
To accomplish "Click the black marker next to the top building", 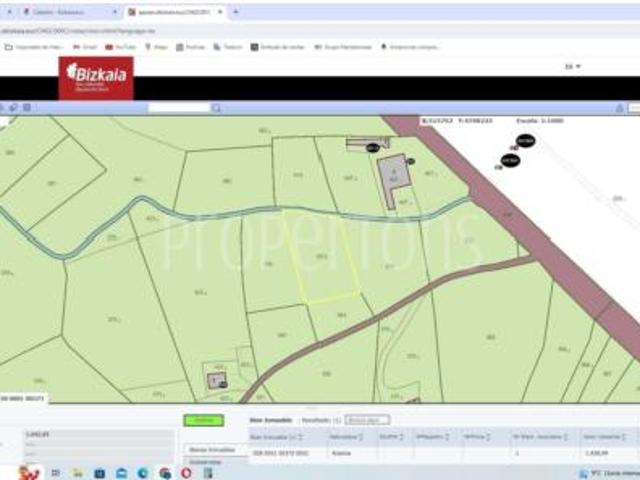I will pyautogui.click(x=373, y=148).
